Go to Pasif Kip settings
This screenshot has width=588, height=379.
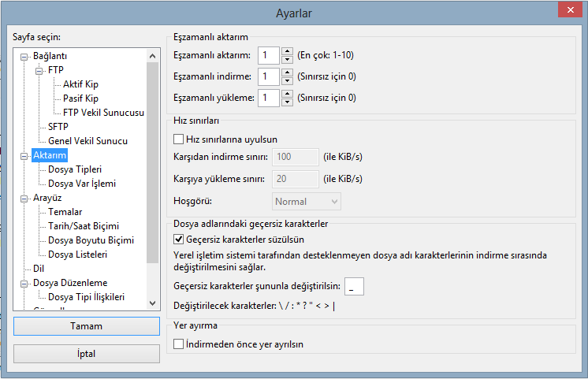pyautogui.click(x=80, y=98)
